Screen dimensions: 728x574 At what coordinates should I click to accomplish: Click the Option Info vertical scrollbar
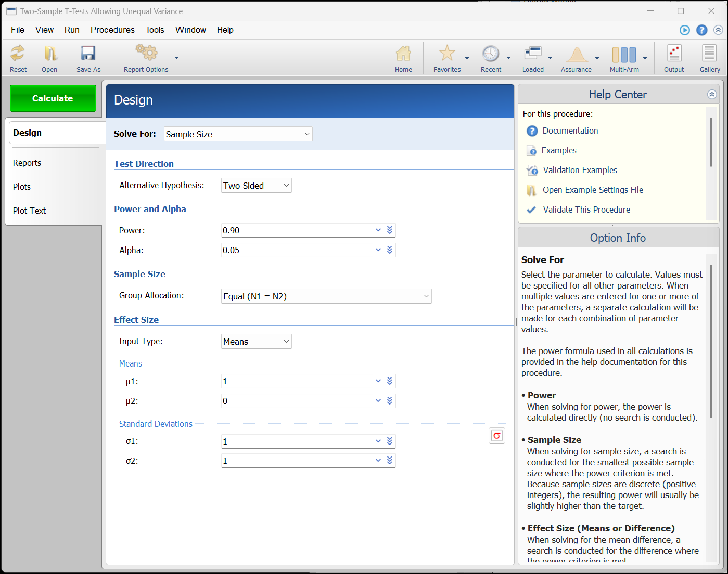coord(711,338)
